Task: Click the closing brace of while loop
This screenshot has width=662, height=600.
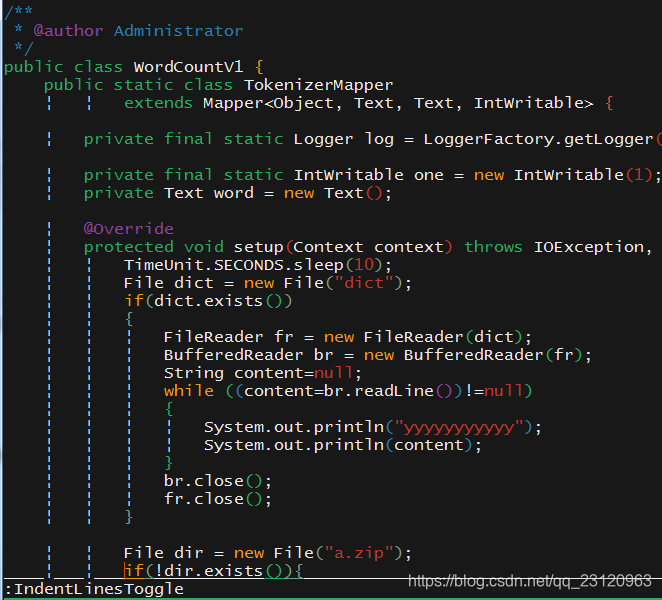Action: tap(169, 463)
